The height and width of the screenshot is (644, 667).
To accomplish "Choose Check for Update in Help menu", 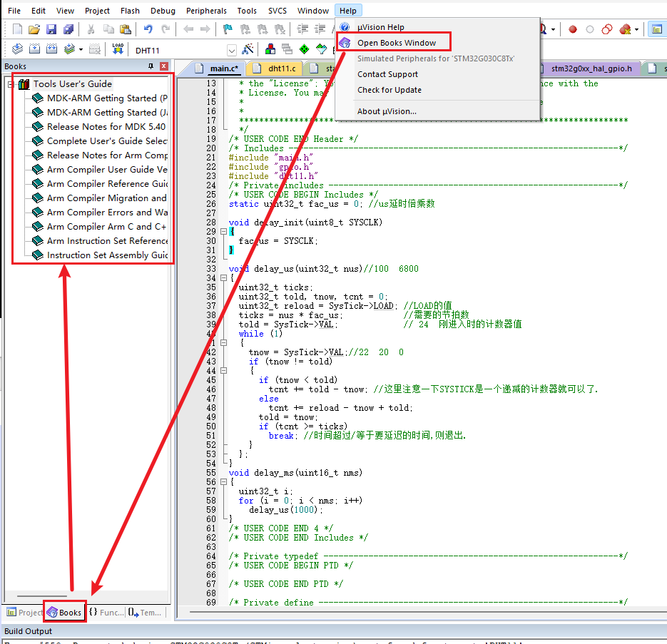I will pos(389,90).
